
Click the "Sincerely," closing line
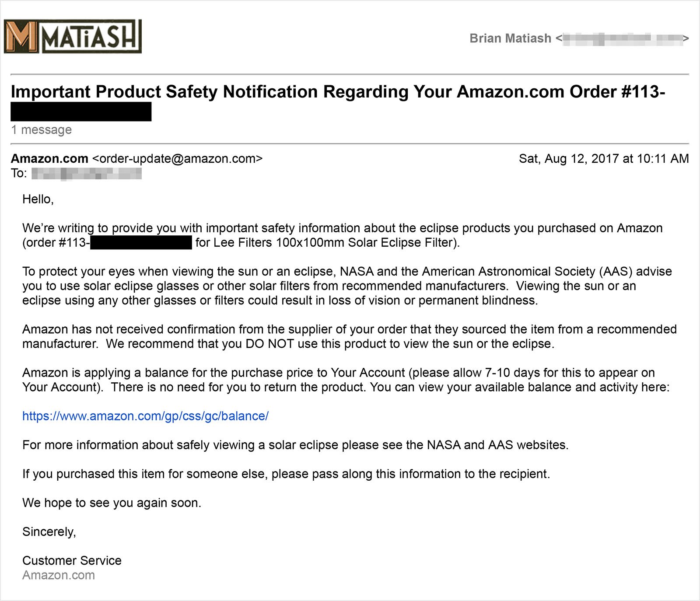click(x=49, y=532)
